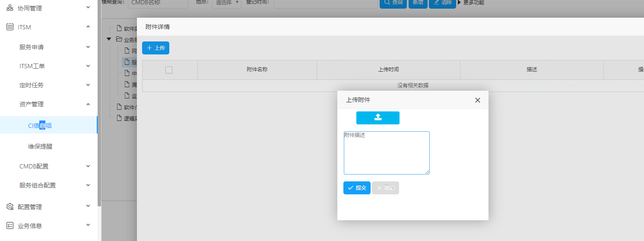Click the 协同管理 sidebar icon
The image size is (644, 241).
[x=10, y=8]
